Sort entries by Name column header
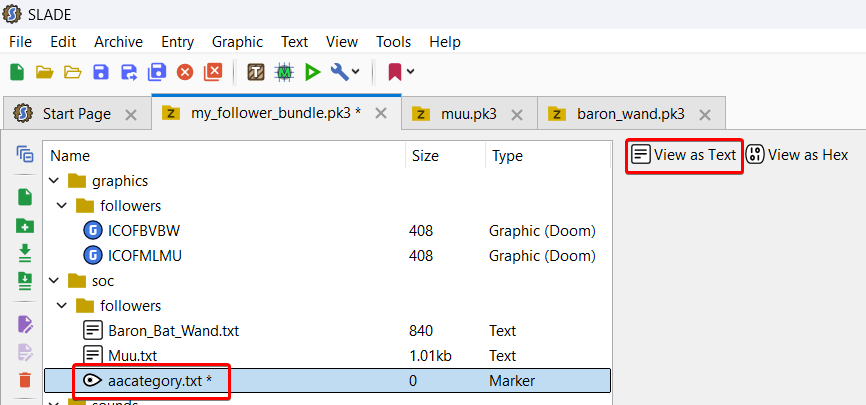866x405 pixels. click(x=224, y=156)
